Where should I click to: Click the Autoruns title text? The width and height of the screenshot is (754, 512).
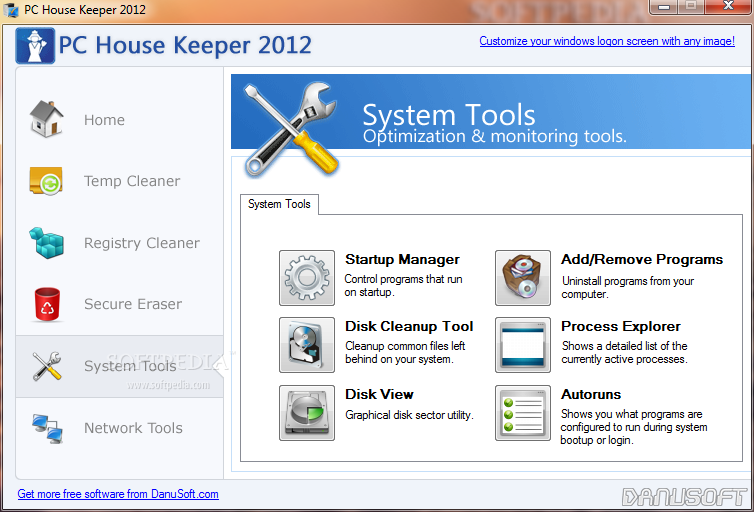click(591, 394)
